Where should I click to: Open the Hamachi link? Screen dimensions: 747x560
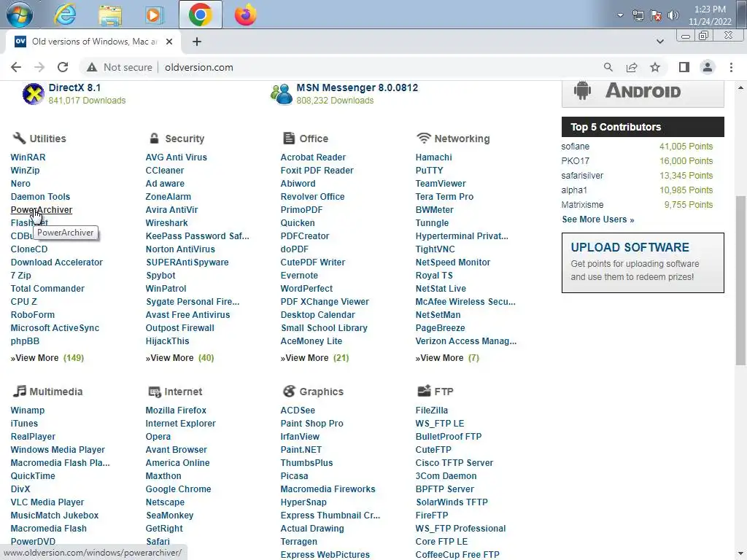click(433, 157)
